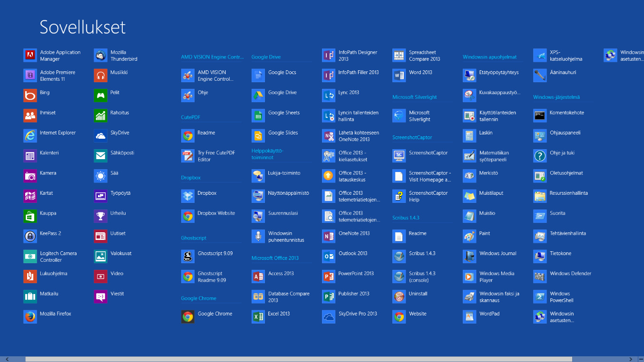Launch Outlook 2013
The width and height of the screenshot is (644, 362).
click(x=345, y=257)
